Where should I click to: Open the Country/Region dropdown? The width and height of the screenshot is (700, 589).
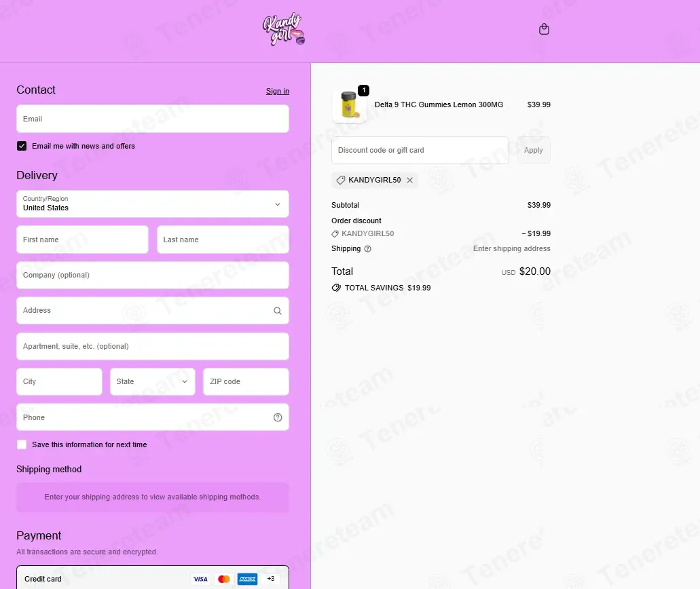pyautogui.click(x=153, y=204)
